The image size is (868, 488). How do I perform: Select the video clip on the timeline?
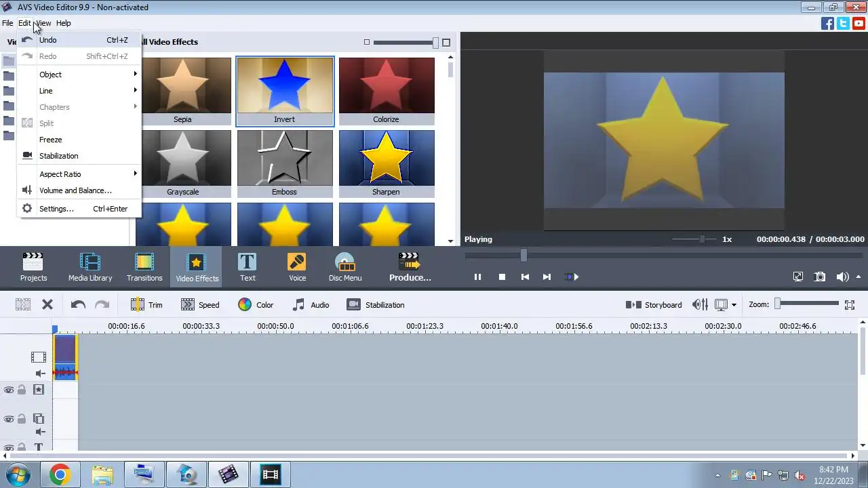66,357
